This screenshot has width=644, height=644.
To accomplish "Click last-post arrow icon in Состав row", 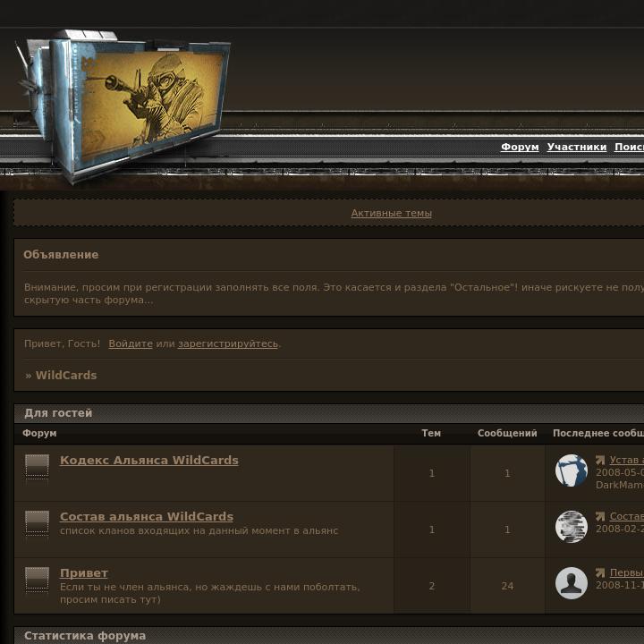I will click(x=600, y=516).
